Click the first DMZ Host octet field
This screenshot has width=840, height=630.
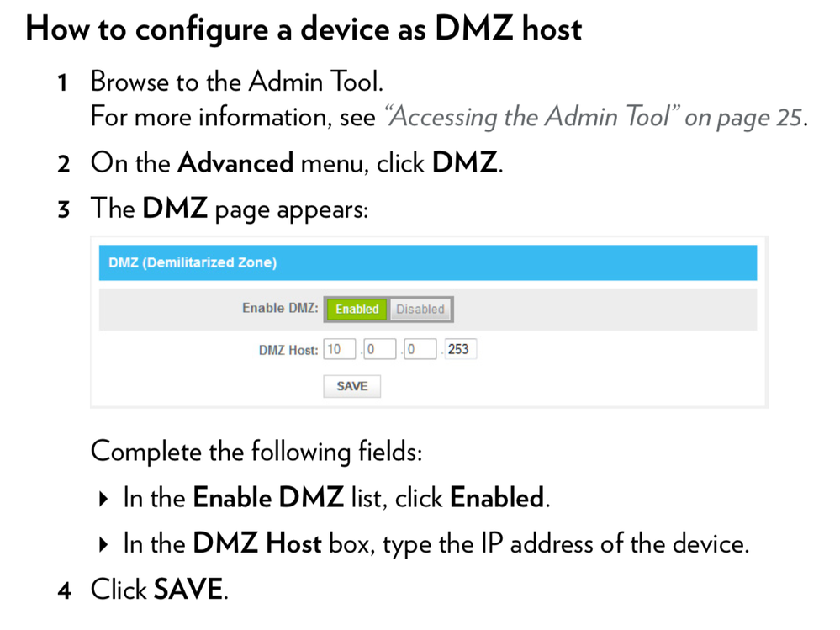click(339, 349)
